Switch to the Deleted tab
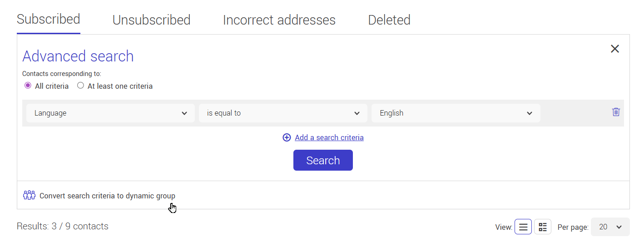Image resolution: width=644 pixels, height=243 pixels. (x=389, y=20)
